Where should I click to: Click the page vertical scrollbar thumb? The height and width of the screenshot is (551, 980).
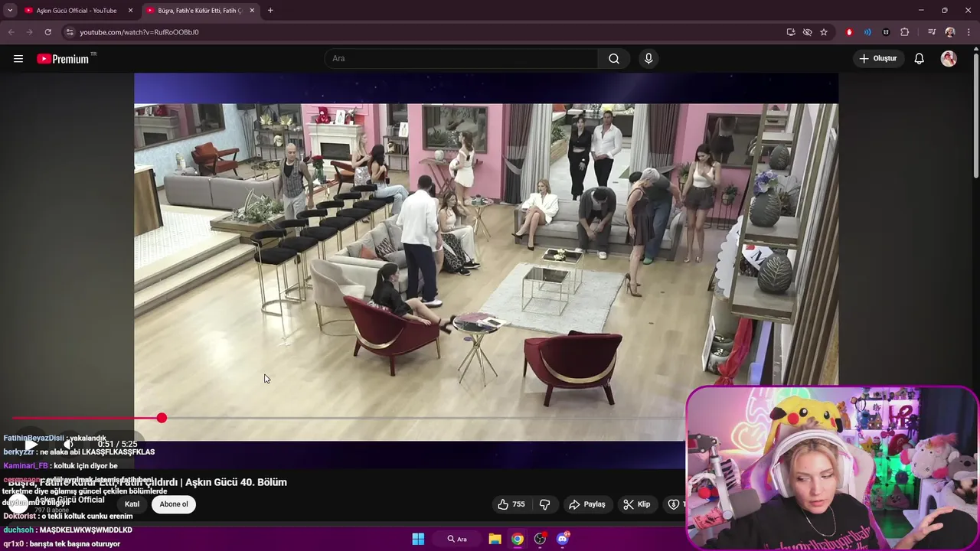coord(975,115)
